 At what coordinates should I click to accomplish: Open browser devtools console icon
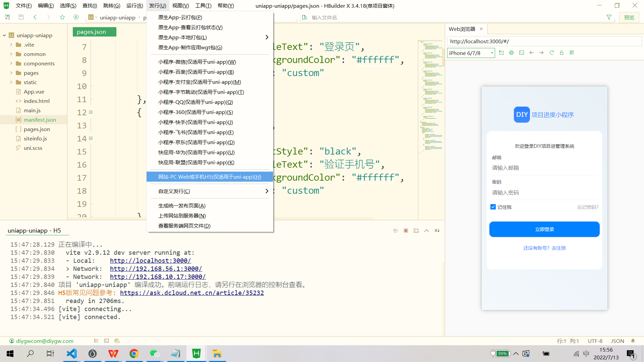pyautogui.click(x=522, y=53)
